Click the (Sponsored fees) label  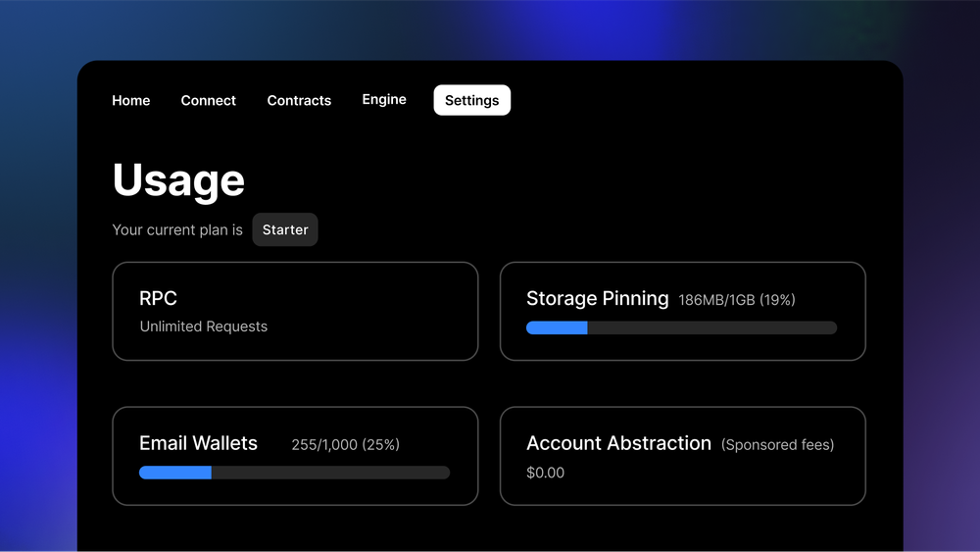point(777,445)
